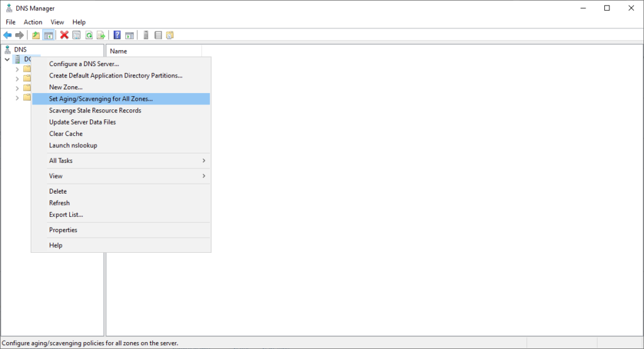The width and height of the screenshot is (644, 349).
Task: Expand the last folder under the server
Action: click(17, 97)
